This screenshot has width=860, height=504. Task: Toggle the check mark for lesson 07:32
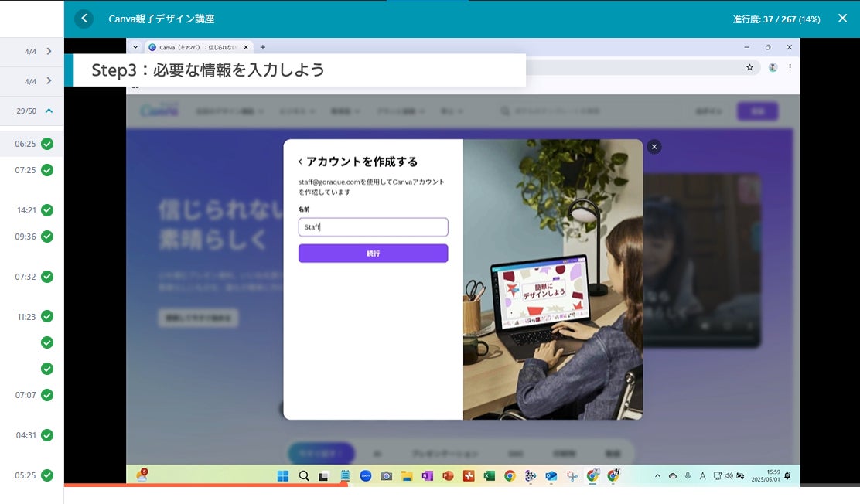[x=47, y=277]
